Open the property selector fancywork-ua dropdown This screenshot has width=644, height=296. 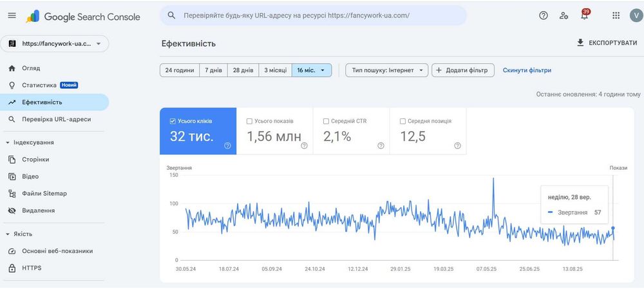[55, 44]
